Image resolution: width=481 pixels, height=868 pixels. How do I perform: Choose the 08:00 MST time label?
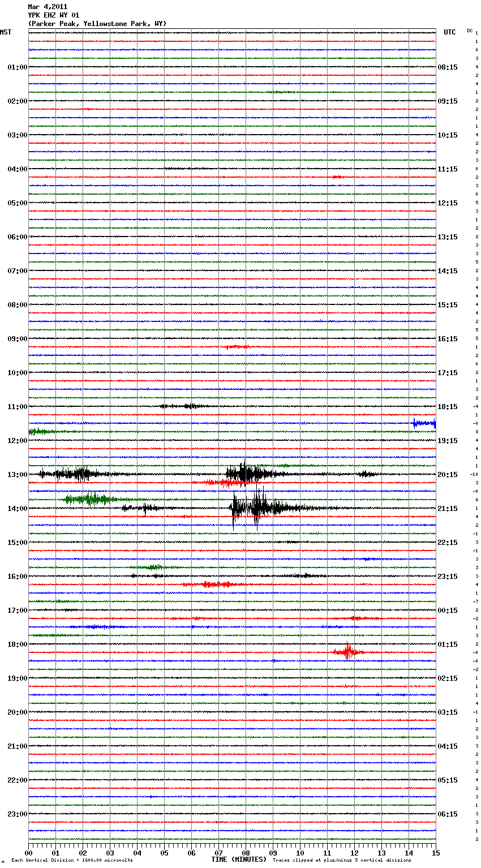[18, 305]
